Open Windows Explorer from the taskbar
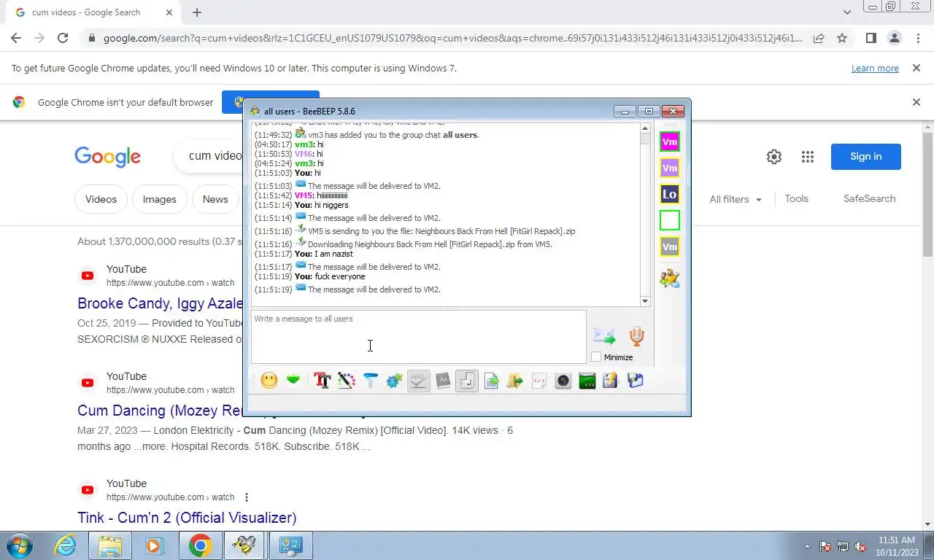This screenshot has height=560, width=934. [109, 545]
